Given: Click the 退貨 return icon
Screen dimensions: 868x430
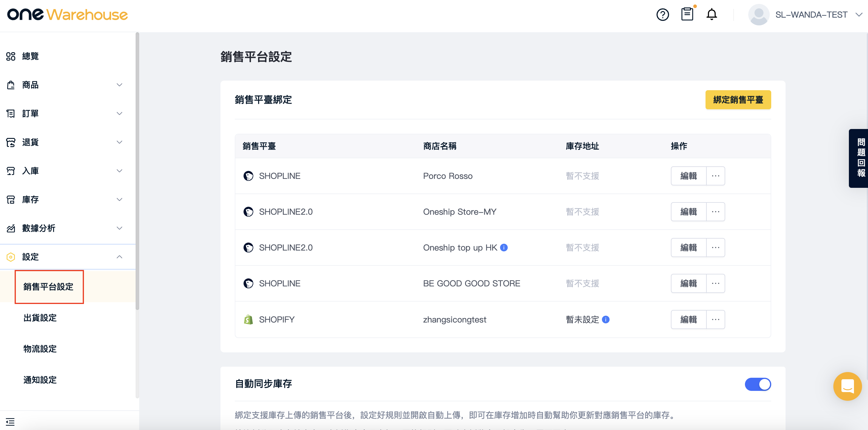Looking at the screenshot, I should (11, 142).
